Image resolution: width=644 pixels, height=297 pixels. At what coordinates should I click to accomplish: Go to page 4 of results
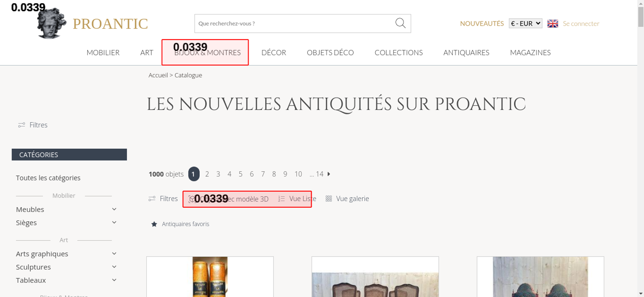point(229,174)
